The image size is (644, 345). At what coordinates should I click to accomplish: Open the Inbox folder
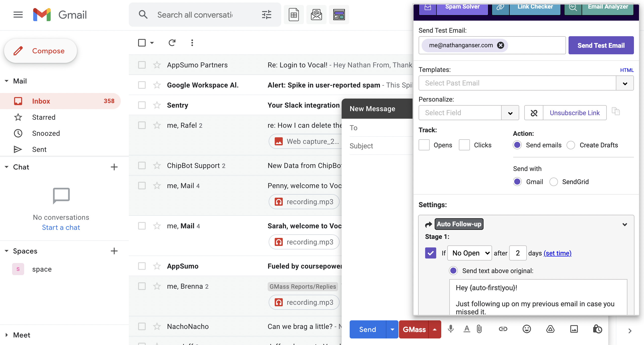[60, 101]
